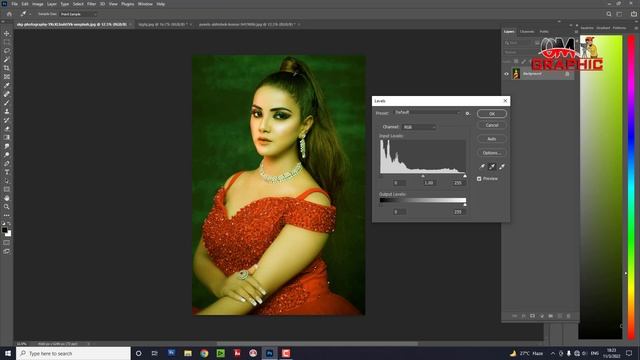The height and width of the screenshot is (360, 640).
Task: Open the Edit Toolbar three-dots menu
Action: 7,216
